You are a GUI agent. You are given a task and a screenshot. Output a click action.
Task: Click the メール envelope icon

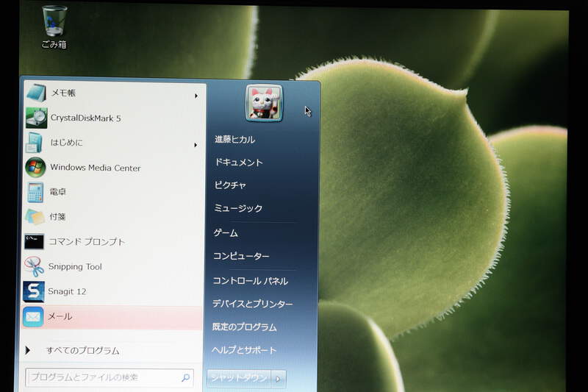click(32, 317)
